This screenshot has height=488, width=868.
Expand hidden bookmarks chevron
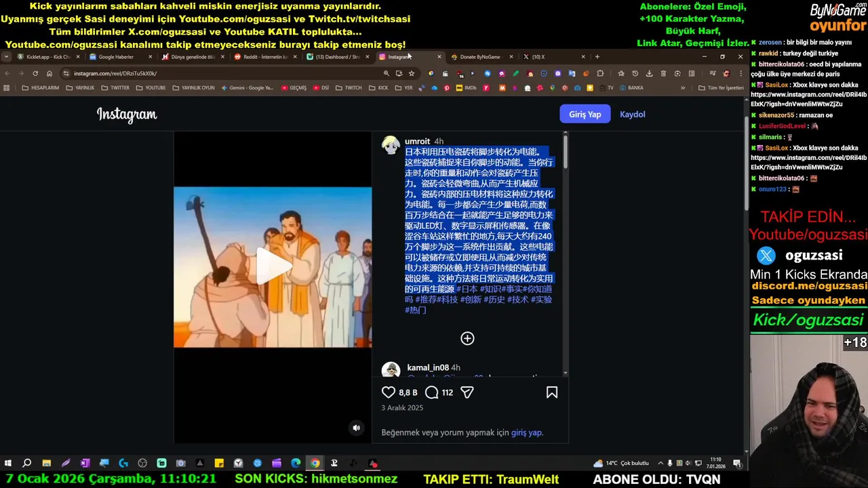[683, 87]
